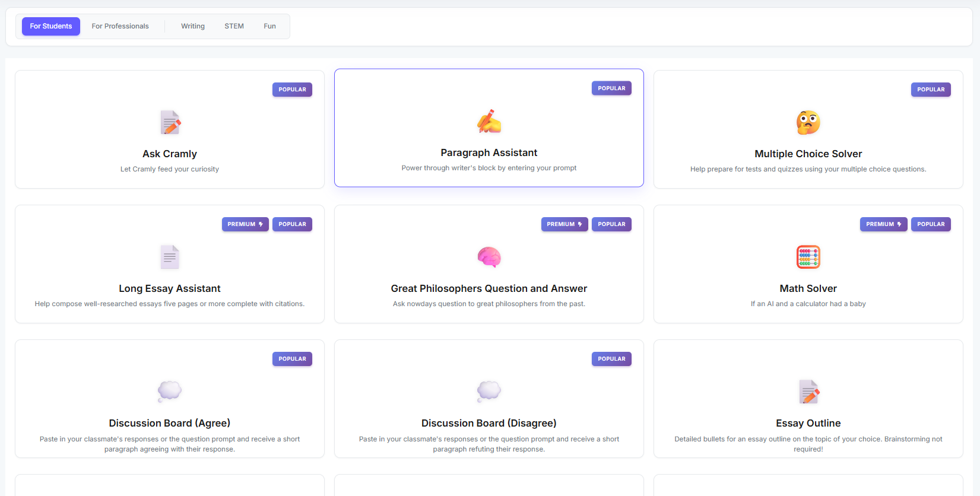The height and width of the screenshot is (496, 980).
Task: Open Great Philosophers Question and Answer title
Action: pos(489,288)
